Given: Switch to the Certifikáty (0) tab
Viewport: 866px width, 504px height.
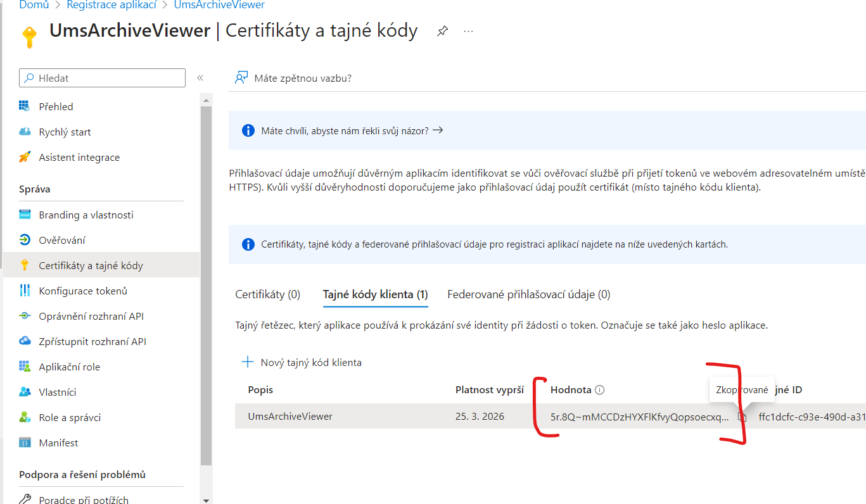Looking at the screenshot, I should (x=267, y=294).
